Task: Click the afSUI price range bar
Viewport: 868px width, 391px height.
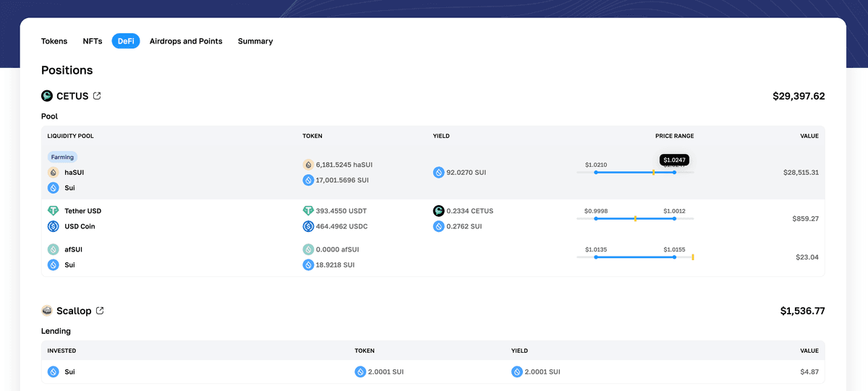Action: click(x=635, y=257)
